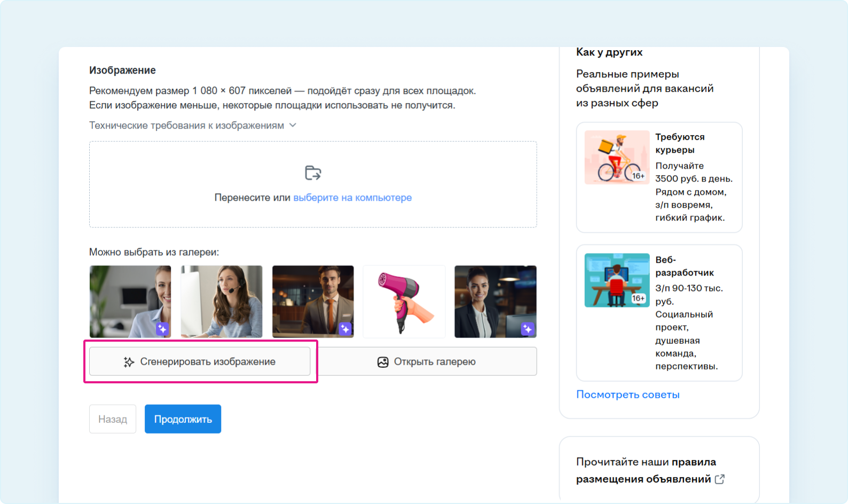848x504 pixels.
Task: Select gallery photo of smiling woman at desk
Action: coord(130,302)
